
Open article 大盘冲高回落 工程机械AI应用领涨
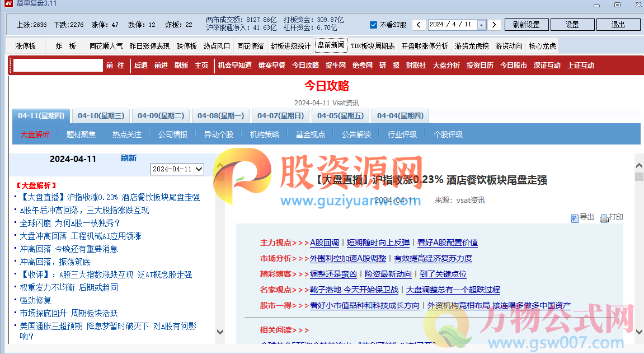81,236
